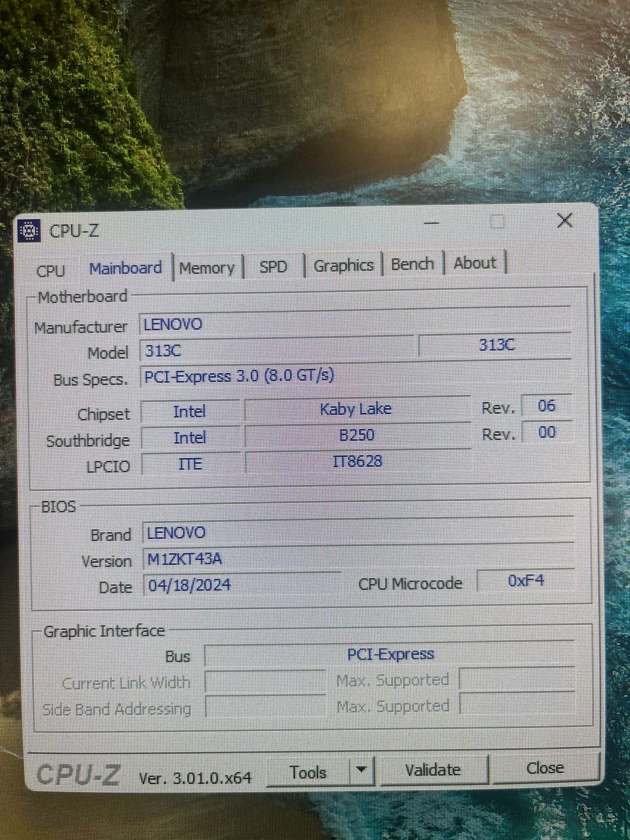Click the Graphic Interface Bus PCI-Express field
The image size is (630, 840).
point(390,654)
